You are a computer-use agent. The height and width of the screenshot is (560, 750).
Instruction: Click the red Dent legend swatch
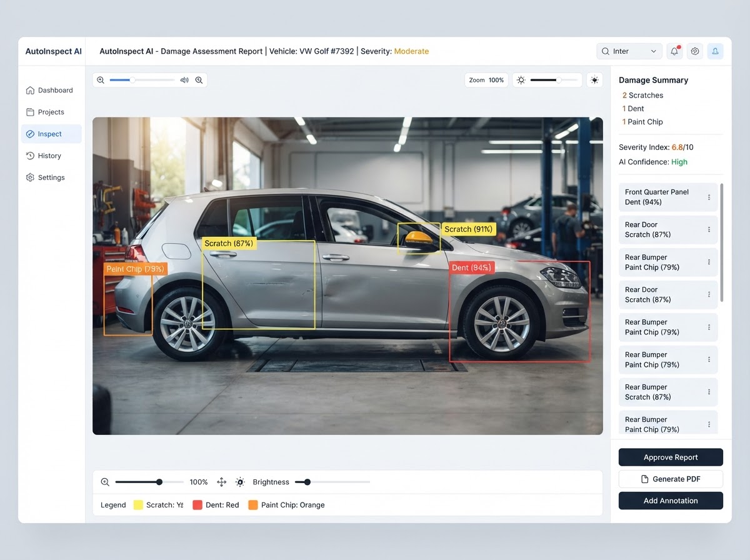tap(197, 505)
